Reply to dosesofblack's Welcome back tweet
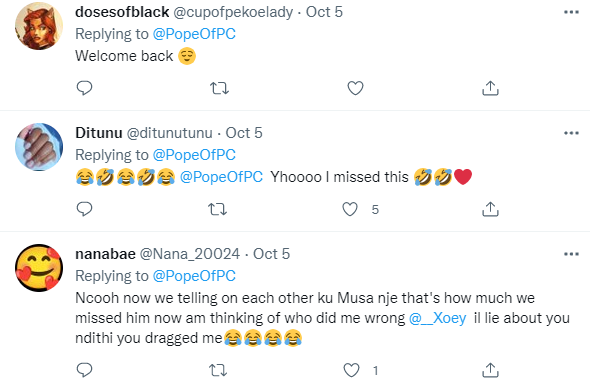This screenshot has height=383, width=590. [84, 88]
